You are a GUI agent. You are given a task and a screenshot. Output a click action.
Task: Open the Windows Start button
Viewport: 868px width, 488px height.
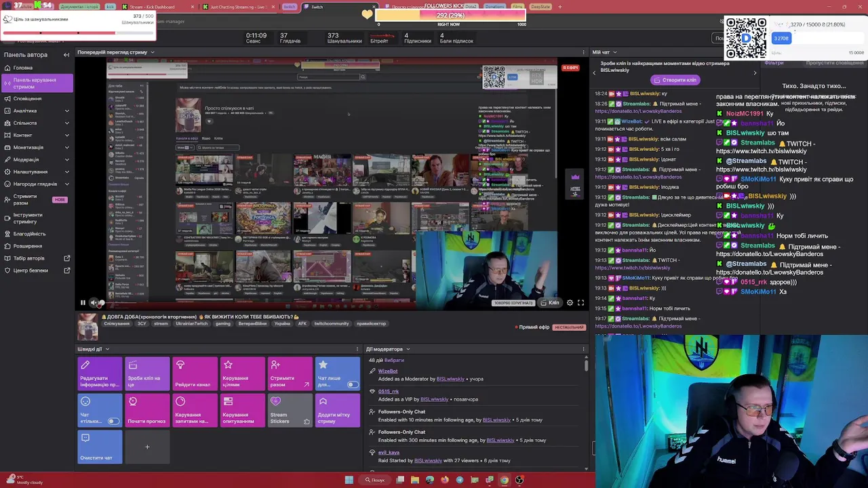click(349, 480)
